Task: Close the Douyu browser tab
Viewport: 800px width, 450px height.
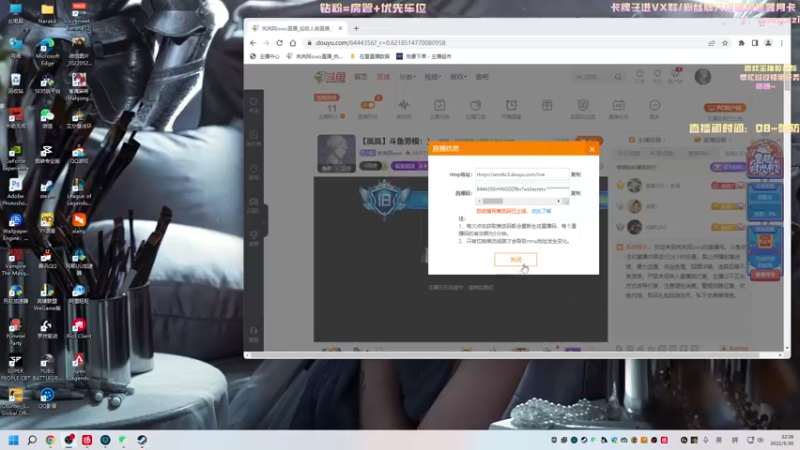Action: pos(340,29)
